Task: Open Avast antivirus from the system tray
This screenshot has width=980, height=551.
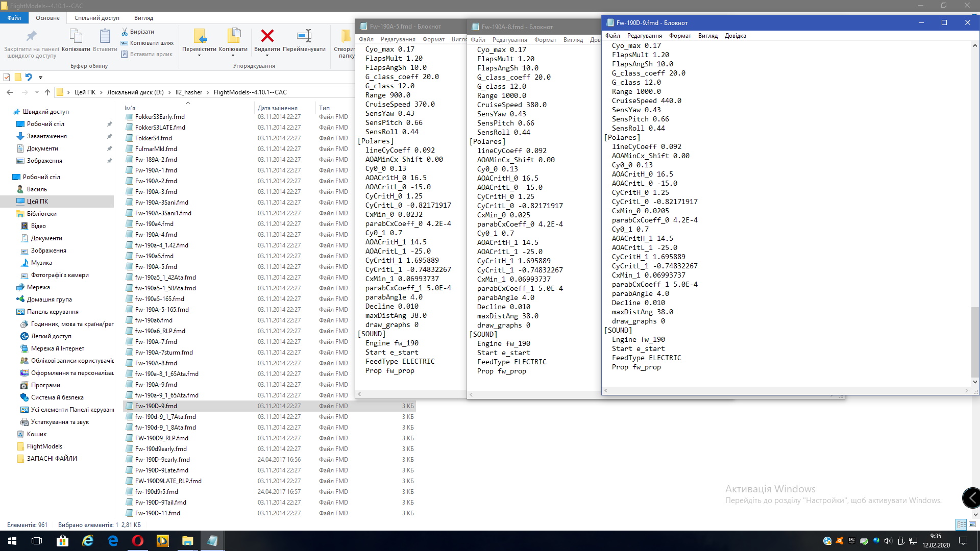Action: click(839, 541)
